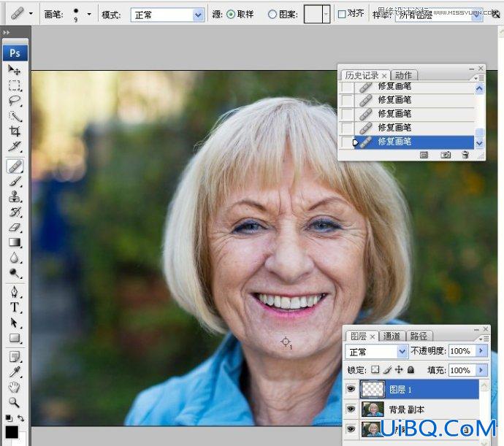Select the Magic Wand tool
Screen dimensions: 504x446
click(14, 116)
